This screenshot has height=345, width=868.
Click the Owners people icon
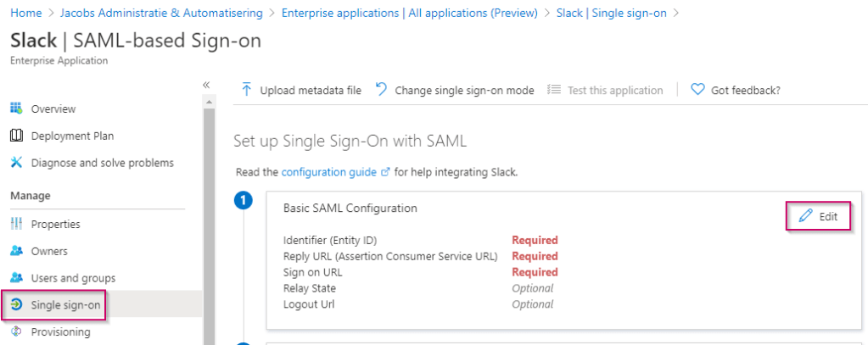pos(15,251)
